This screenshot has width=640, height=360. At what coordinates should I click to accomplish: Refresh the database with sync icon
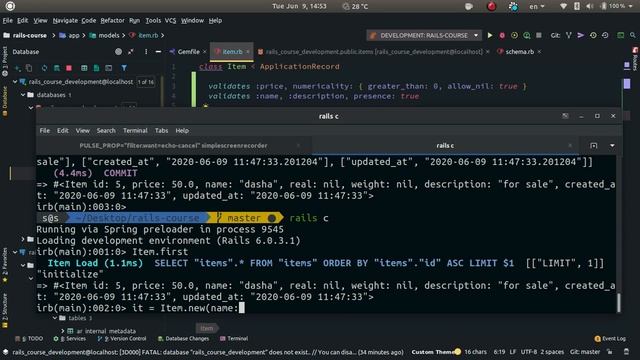pyautogui.click(x=44, y=68)
